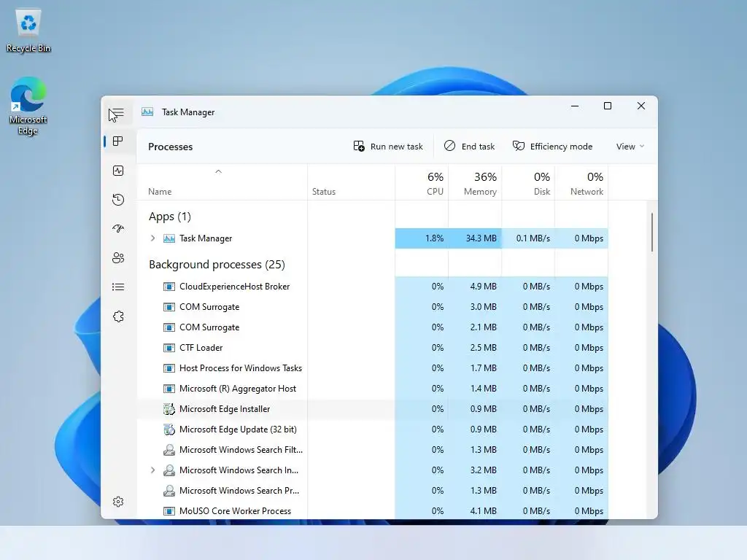
Task: Click Run new task button
Action: (388, 146)
